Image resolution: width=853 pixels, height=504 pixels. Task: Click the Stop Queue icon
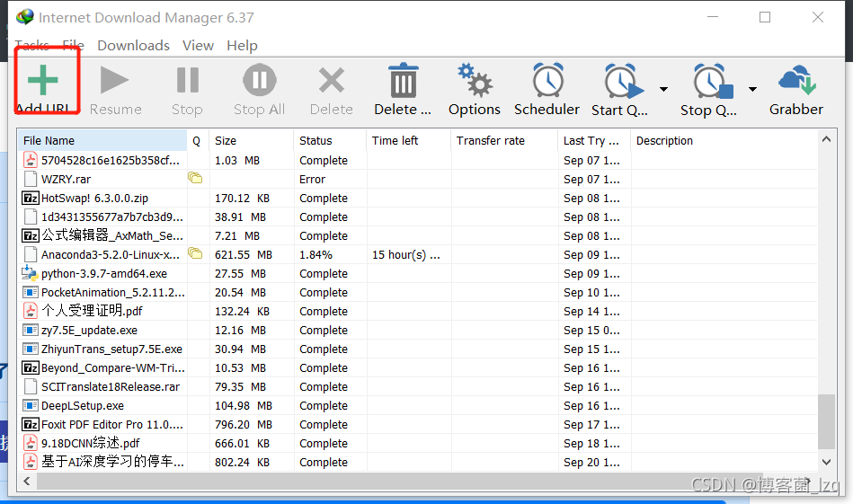pyautogui.click(x=712, y=82)
